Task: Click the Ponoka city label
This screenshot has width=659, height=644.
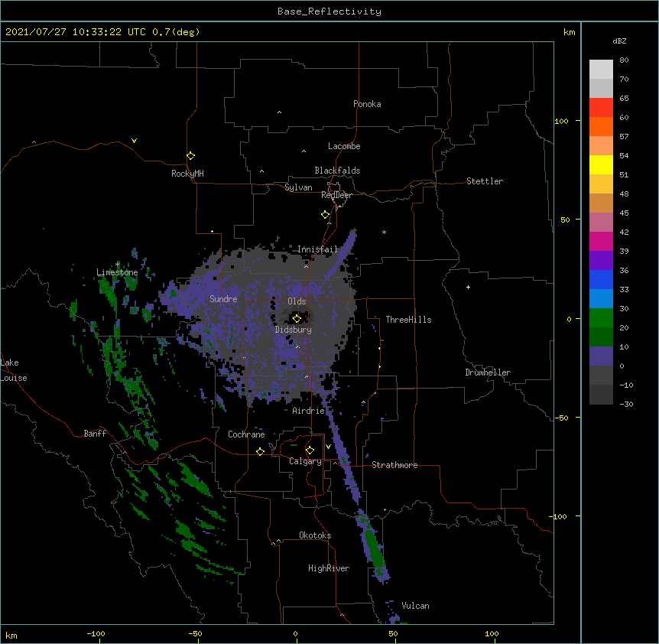Action: 367,104
